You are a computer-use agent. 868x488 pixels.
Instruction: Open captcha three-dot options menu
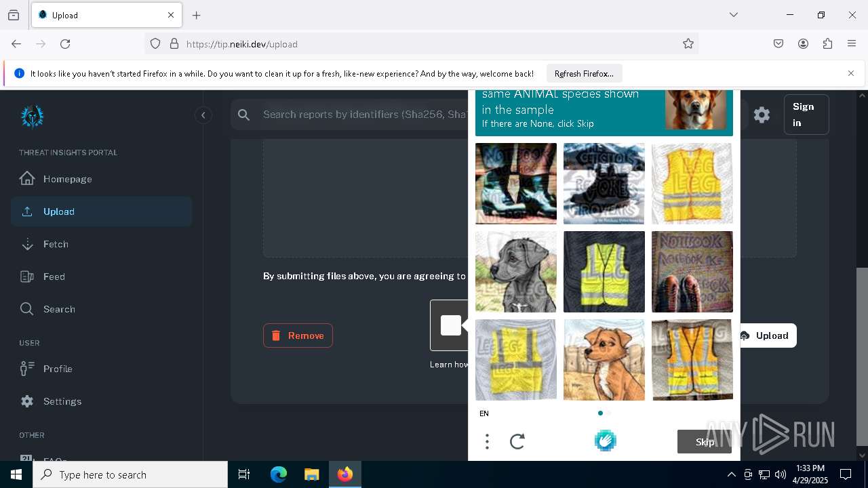(487, 442)
